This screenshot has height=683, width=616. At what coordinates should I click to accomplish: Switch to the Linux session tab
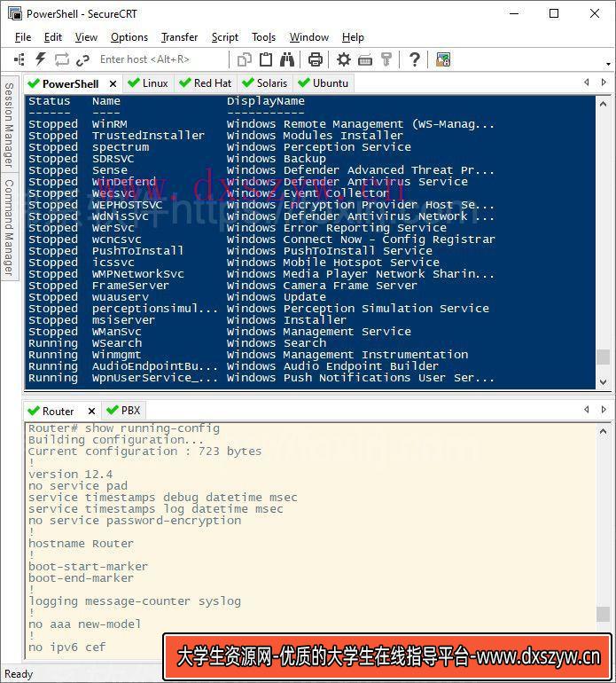(x=148, y=83)
